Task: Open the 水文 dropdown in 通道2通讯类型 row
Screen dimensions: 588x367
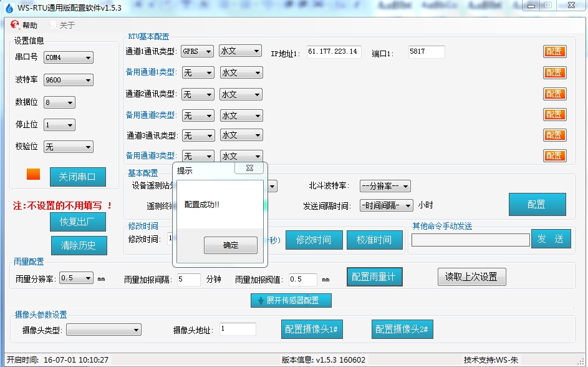Action: pyautogui.click(x=240, y=95)
